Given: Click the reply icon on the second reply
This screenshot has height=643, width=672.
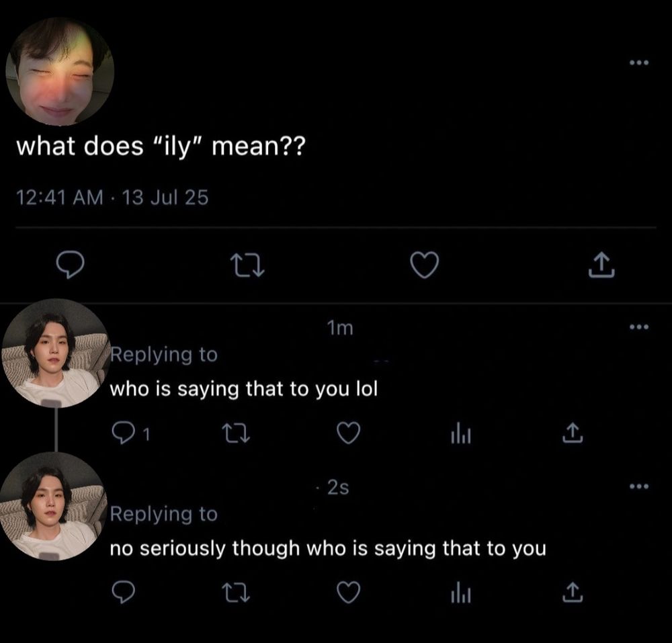Looking at the screenshot, I should pos(124,593).
